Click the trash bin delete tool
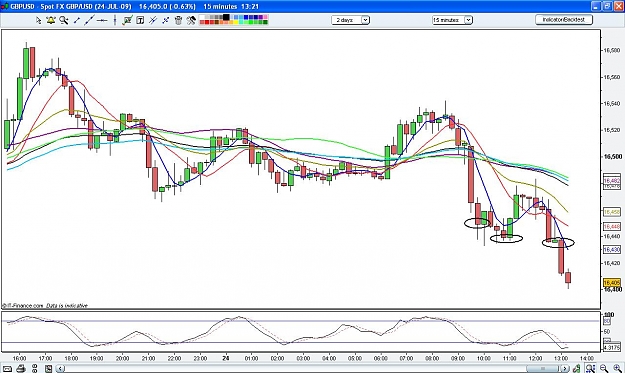The width and height of the screenshot is (625, 373). [x=178, y=20]
